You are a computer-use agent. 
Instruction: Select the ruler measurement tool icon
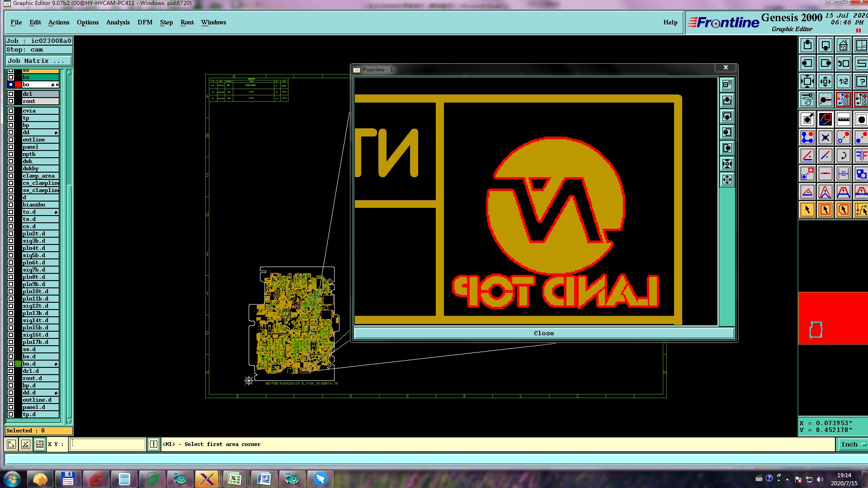[x=843, y=120]
